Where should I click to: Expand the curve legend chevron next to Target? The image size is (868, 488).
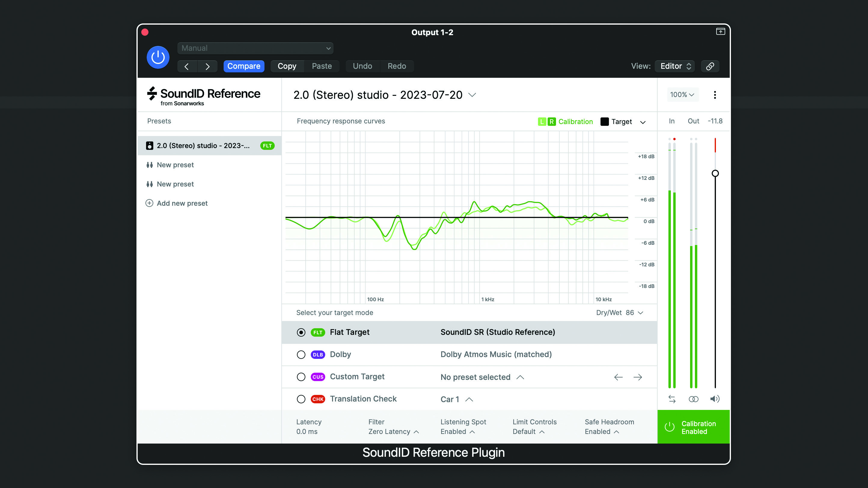643,122
